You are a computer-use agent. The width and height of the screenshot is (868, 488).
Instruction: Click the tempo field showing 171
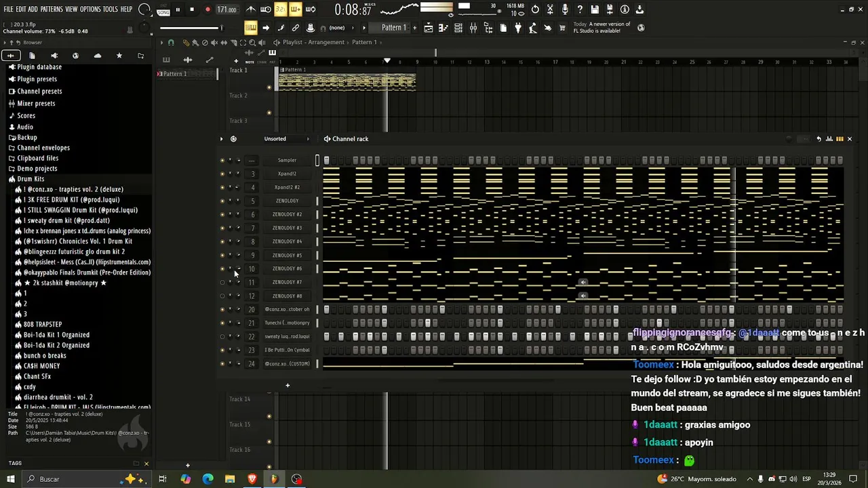[227, 9]
